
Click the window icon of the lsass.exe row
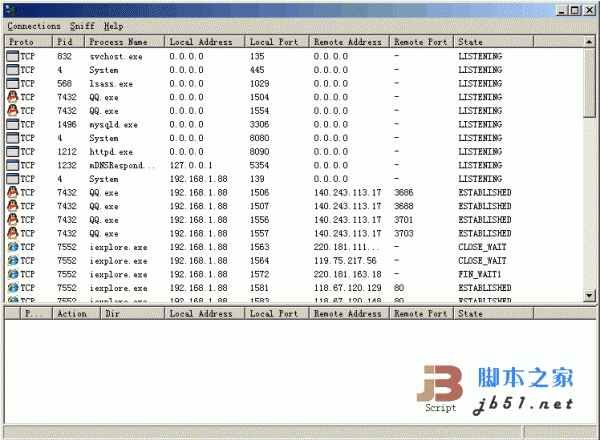pos(13,83)
